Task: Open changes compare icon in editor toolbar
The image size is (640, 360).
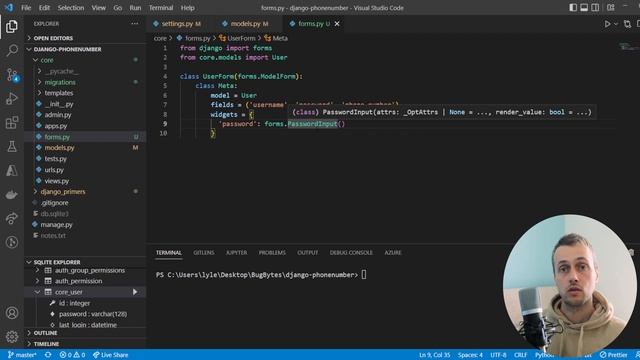Action: click(627, 24)
